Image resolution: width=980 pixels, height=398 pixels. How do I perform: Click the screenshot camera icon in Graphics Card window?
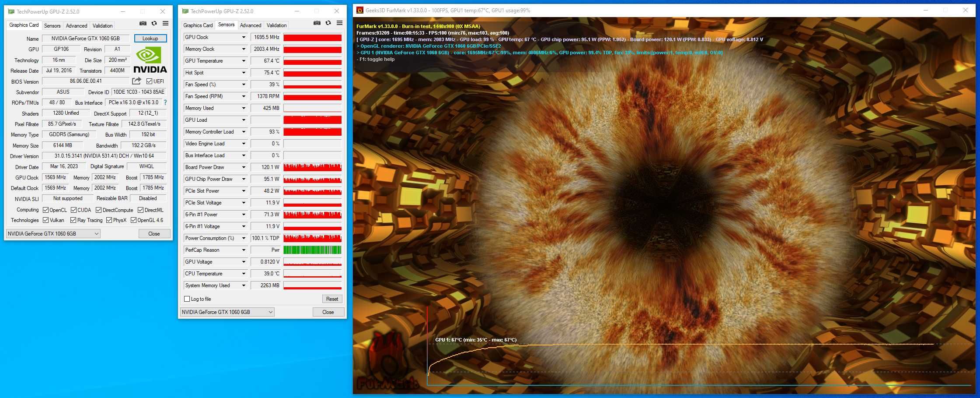tap(143, 24)
